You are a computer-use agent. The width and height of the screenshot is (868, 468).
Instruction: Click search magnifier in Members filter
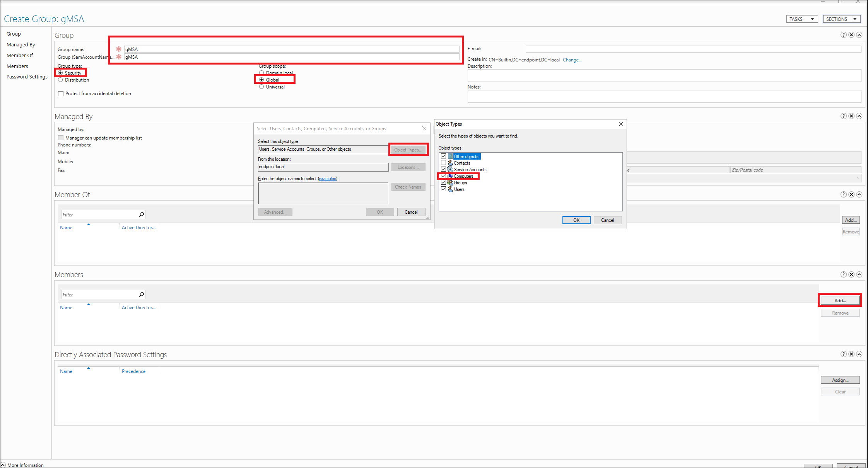pos(142,294)
